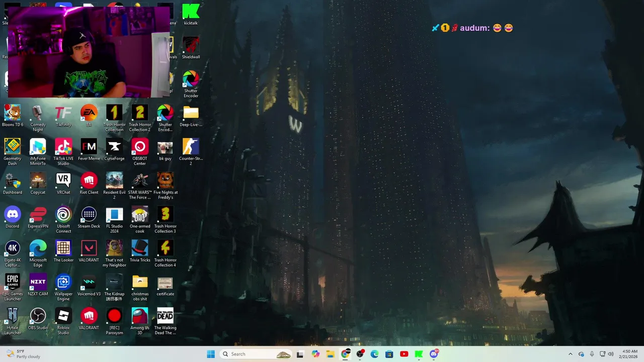Open the Hytale Launcher icon

click(x=13, y=321)
